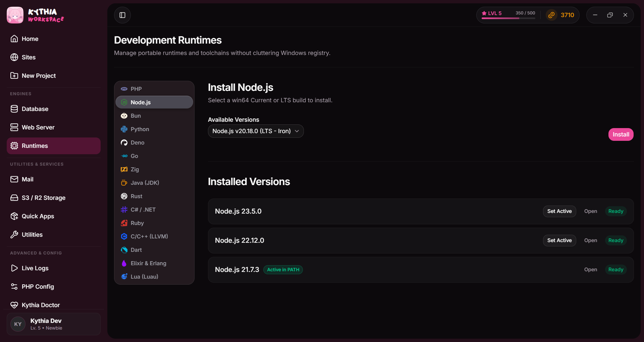Select C/C++ (LLVM) runtime
This screenshot has height=342, width=644.
click(154, 236)
